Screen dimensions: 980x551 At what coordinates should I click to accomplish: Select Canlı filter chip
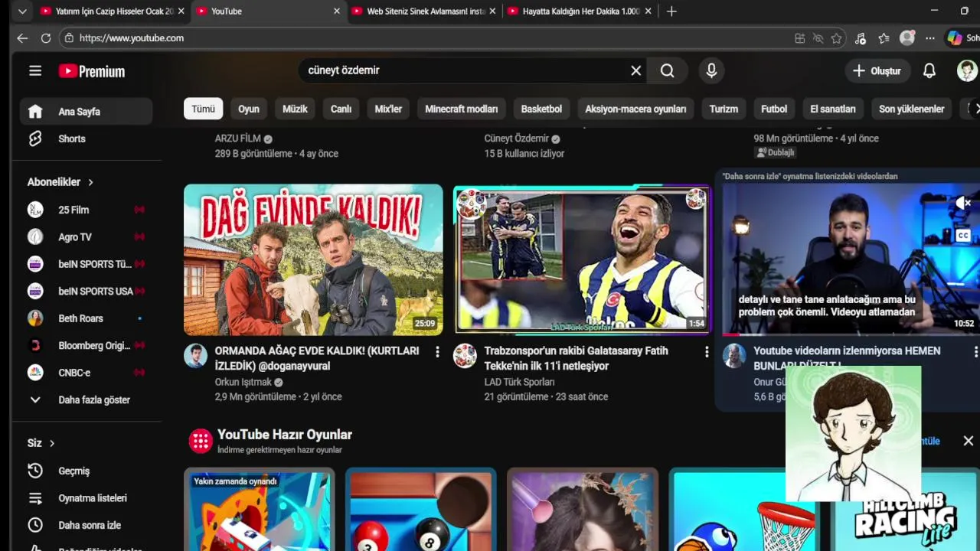341,109
